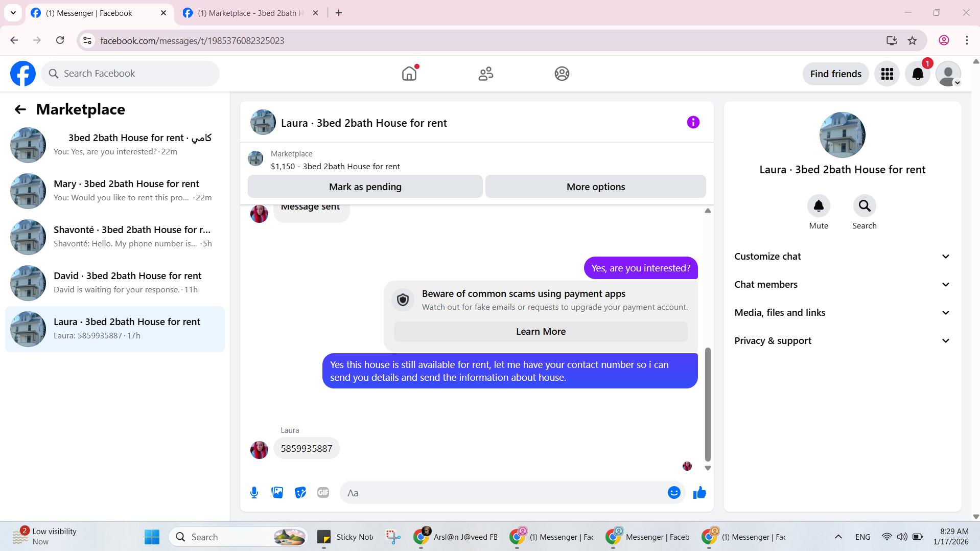Go back to previous browser page

[14, 40]
